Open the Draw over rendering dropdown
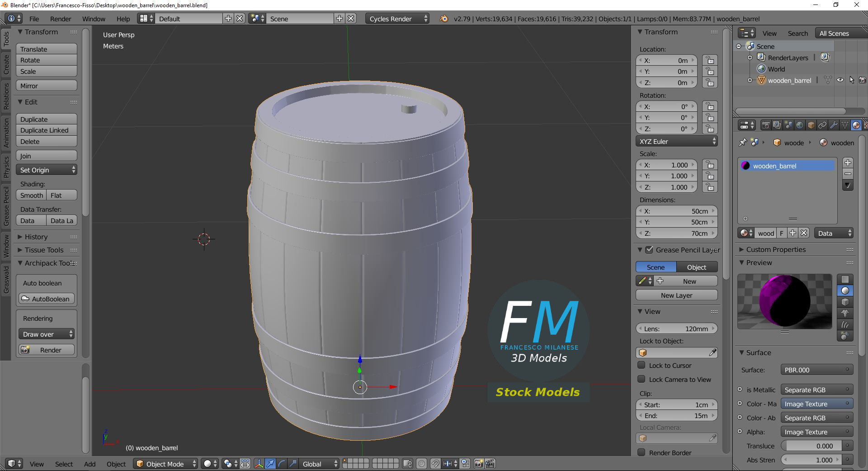868x471 pixels. (46, 334)
